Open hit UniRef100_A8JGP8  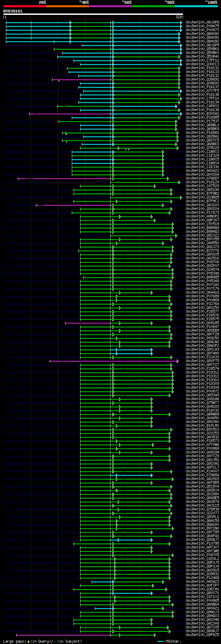click(202, 22)
